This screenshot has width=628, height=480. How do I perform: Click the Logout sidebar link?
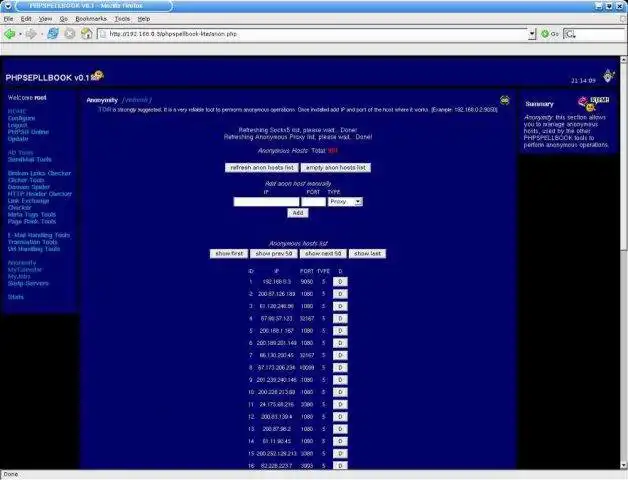(18, 125)
